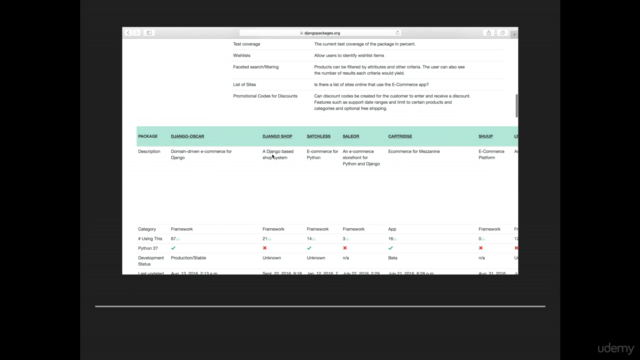This screenshot has height=360, width=640.
Task: Go back with Safari's back arrow
Action: click(x=128, y=33)
